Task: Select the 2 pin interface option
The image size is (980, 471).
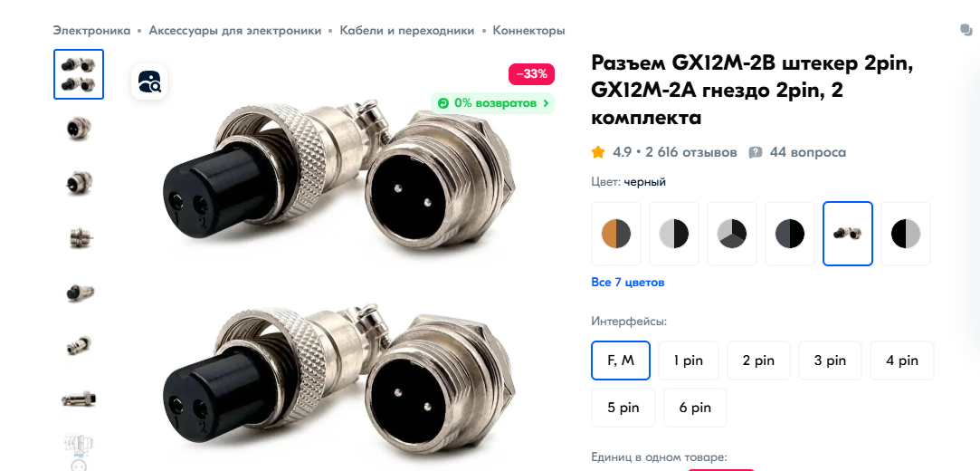Action: (x=758, y=360)
